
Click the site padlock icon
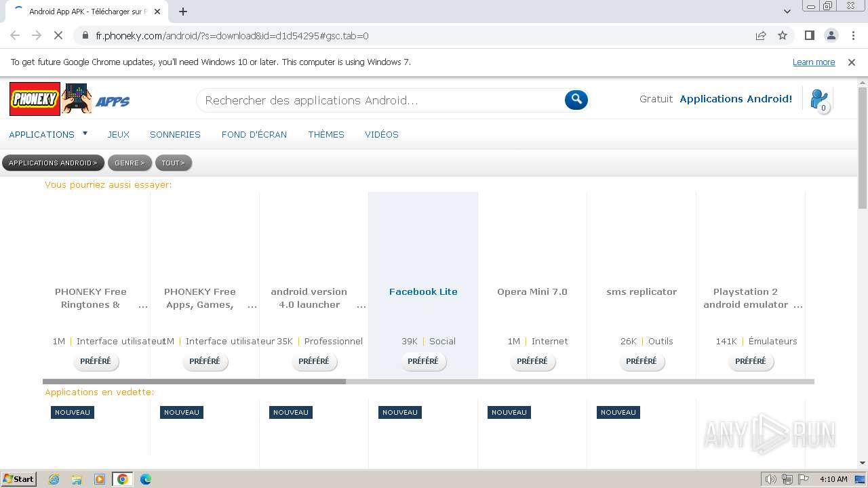(85, 35)
